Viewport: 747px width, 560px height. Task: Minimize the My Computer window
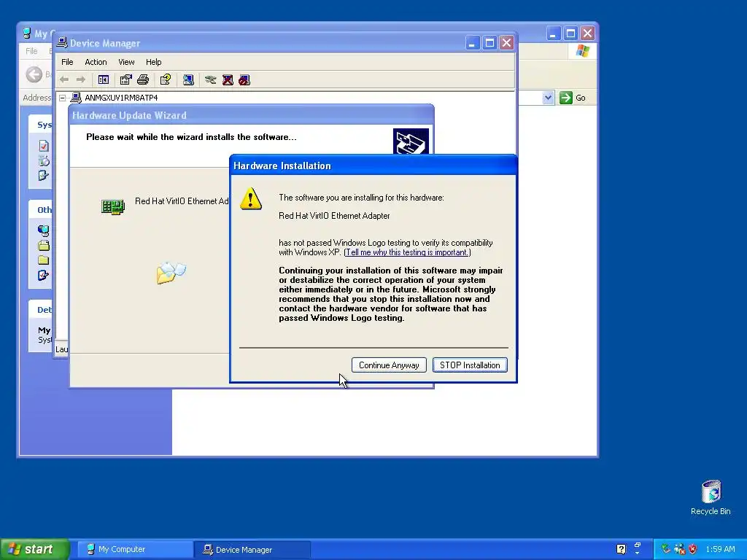point(553,33)
